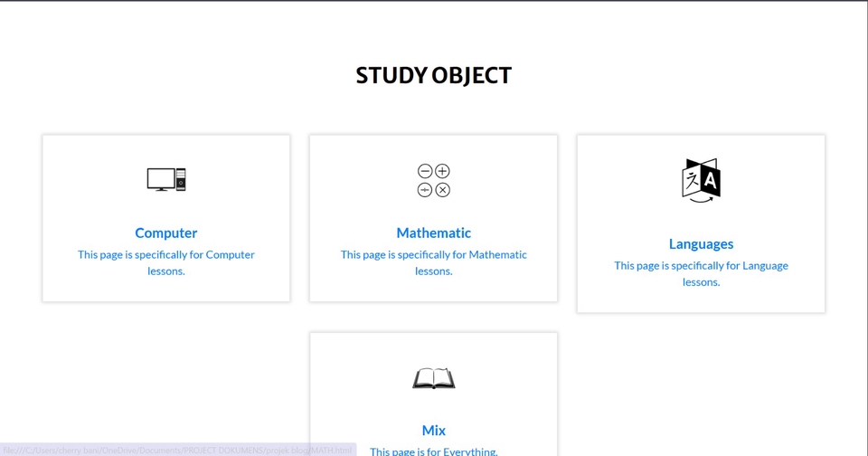The width and height of the screenshot is (868, 456).
Task: Click "This page is specifically for Computer lessons" text
Action: (x=166, y=262)
